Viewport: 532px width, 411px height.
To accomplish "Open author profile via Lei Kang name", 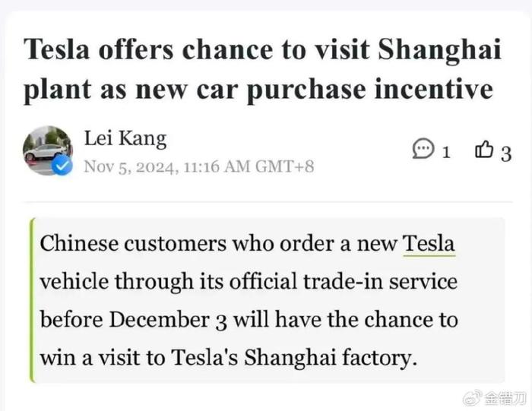I will [x=125, y=138].
